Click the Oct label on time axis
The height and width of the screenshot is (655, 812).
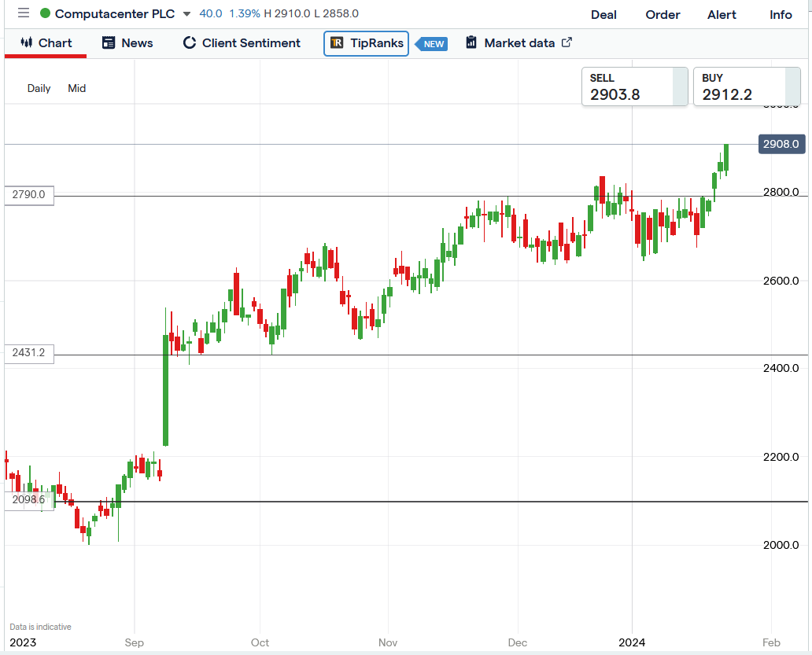(260, 642)
